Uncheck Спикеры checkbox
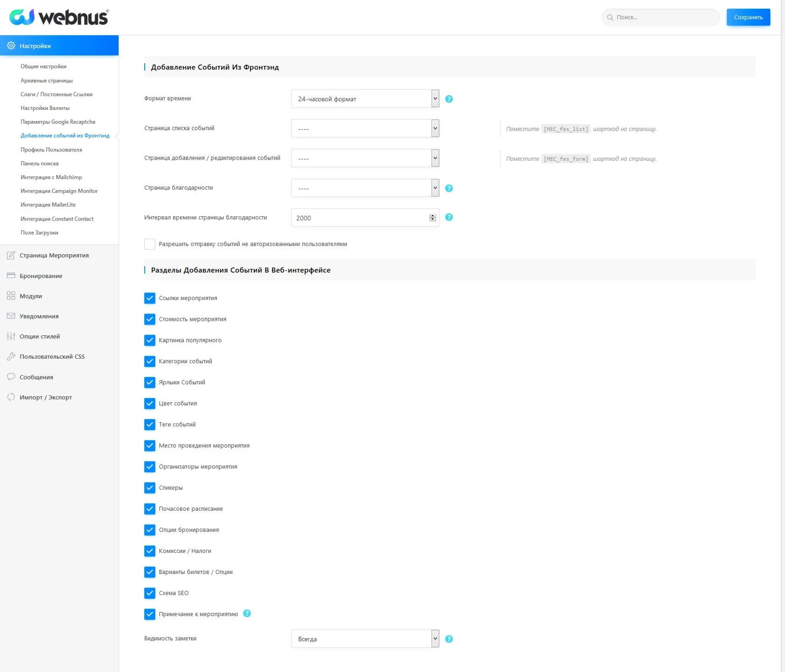785x672 pixels. click(x=150, y=488)
